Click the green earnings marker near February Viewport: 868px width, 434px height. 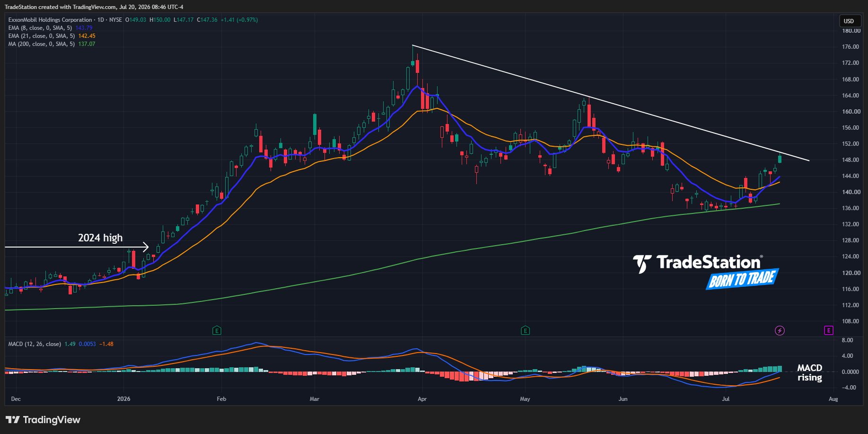point(217,330)
